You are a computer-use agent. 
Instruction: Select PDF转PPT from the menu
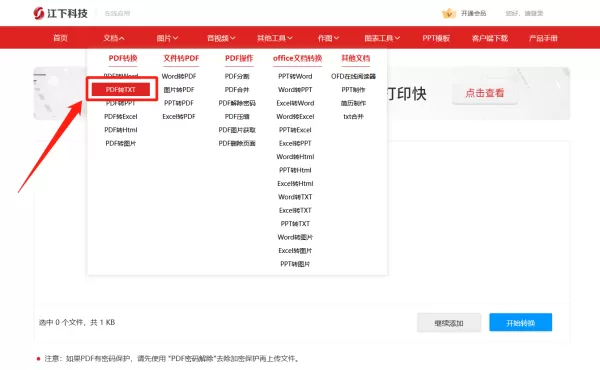click(121, 103)
